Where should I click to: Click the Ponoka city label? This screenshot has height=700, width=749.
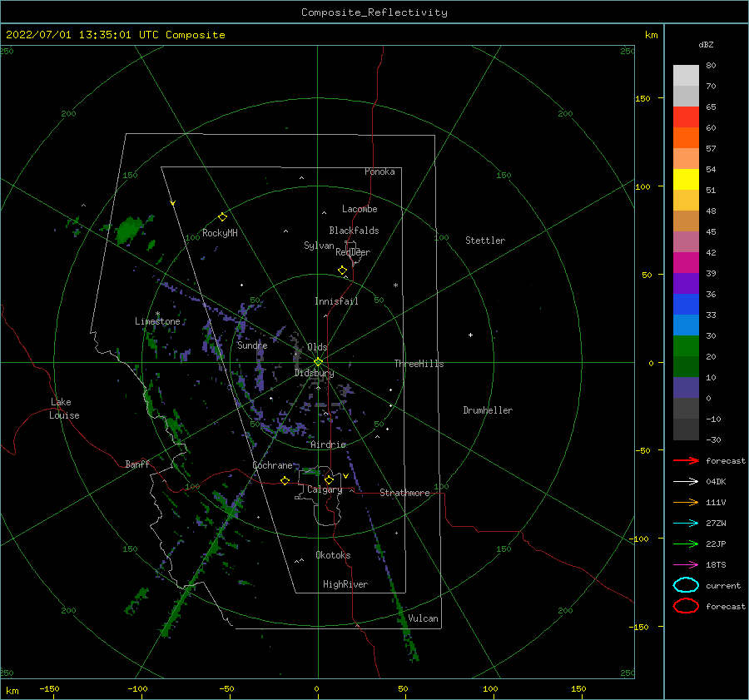tap(379, 171)
